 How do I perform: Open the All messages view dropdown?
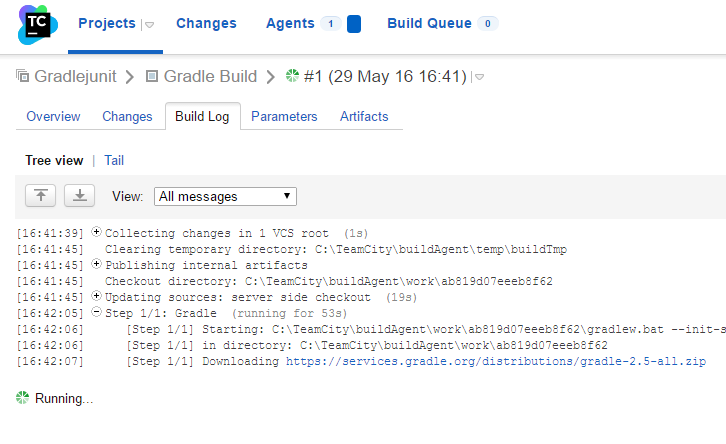click(x=225, y=196)
